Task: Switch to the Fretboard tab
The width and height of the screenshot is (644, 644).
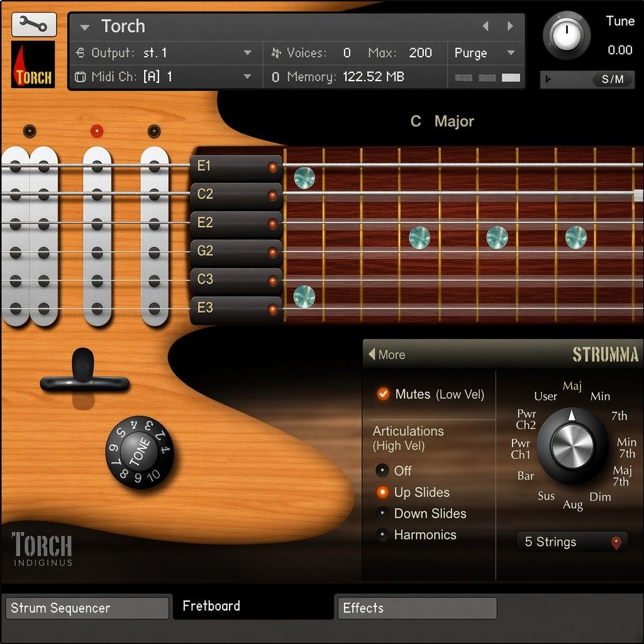Action: click(x=253, y=606)
